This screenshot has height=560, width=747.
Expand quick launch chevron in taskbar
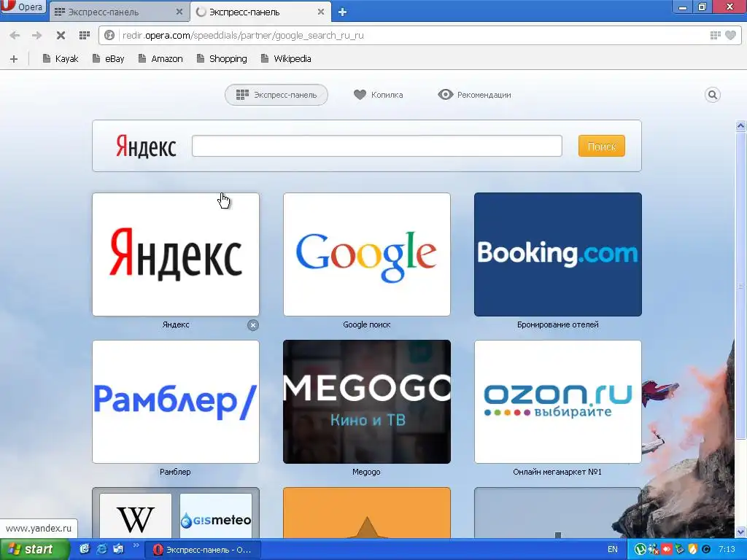[136, 545]
